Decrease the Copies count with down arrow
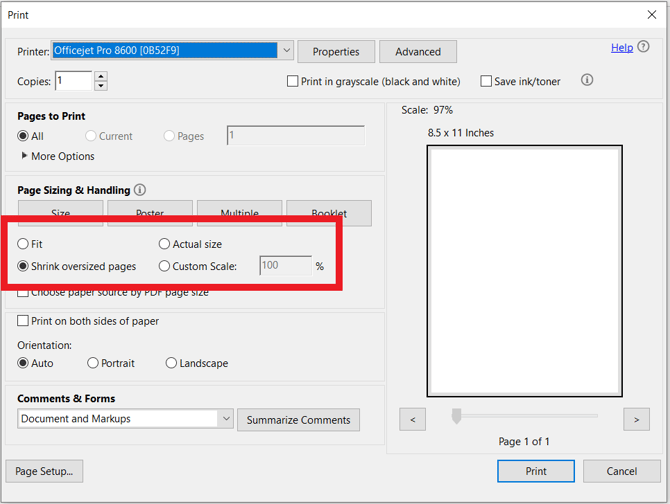This screenshot has width=670, height=504. click(x=101, y=86)
